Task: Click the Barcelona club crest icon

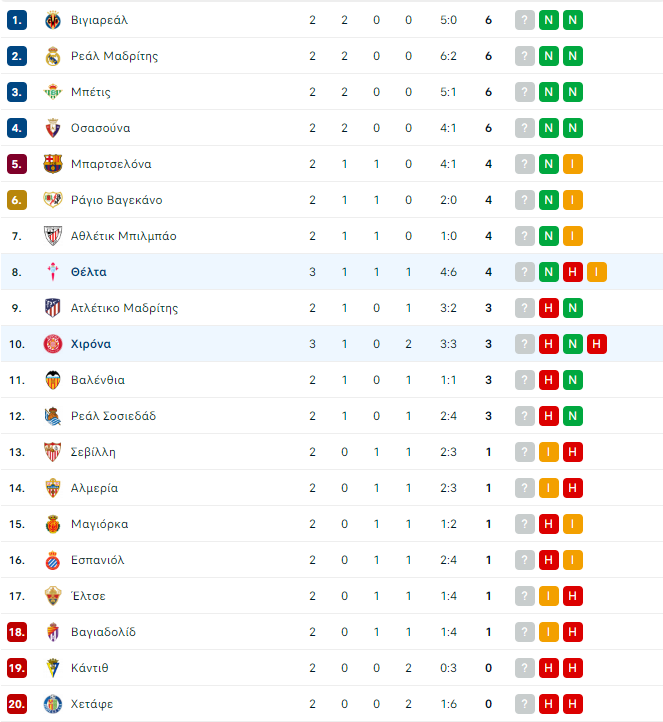Action: (x=53, y=164)
